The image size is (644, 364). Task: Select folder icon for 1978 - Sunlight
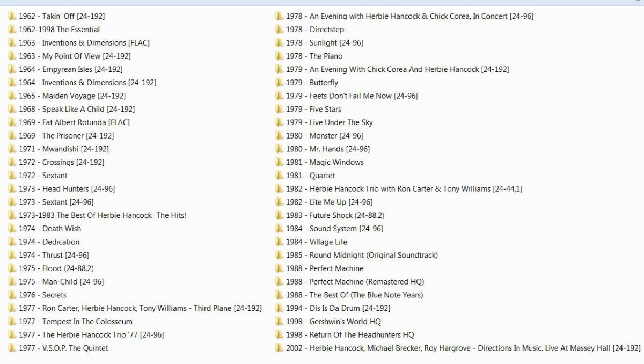[x=279, y=43]
